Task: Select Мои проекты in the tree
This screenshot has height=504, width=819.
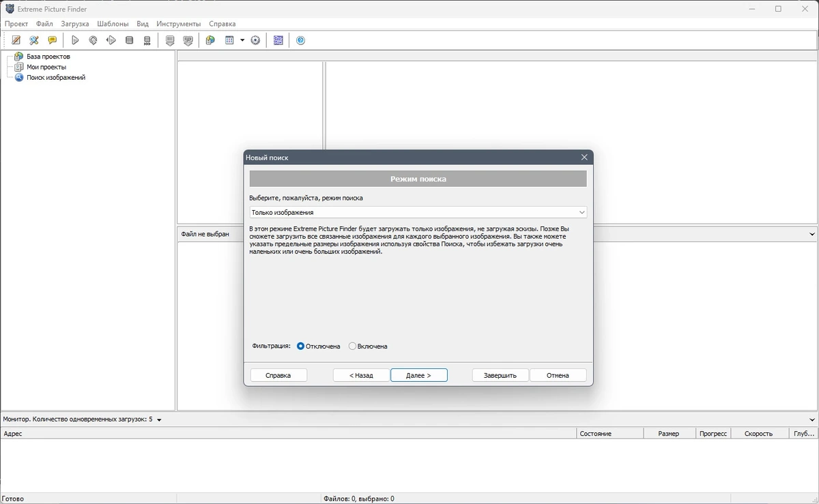Action: pyautogui.click(x=46, y=67)
